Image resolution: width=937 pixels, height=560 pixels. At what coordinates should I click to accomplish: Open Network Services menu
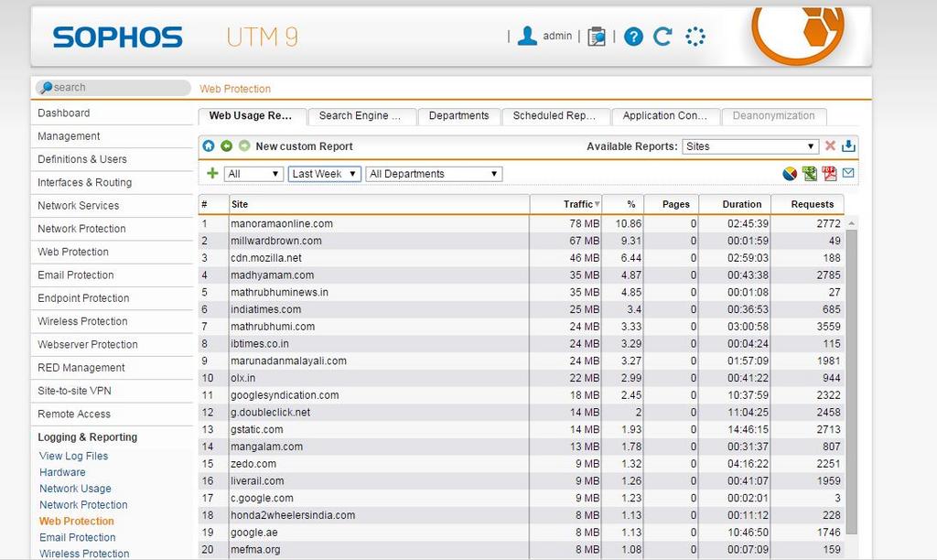point(112,206)
